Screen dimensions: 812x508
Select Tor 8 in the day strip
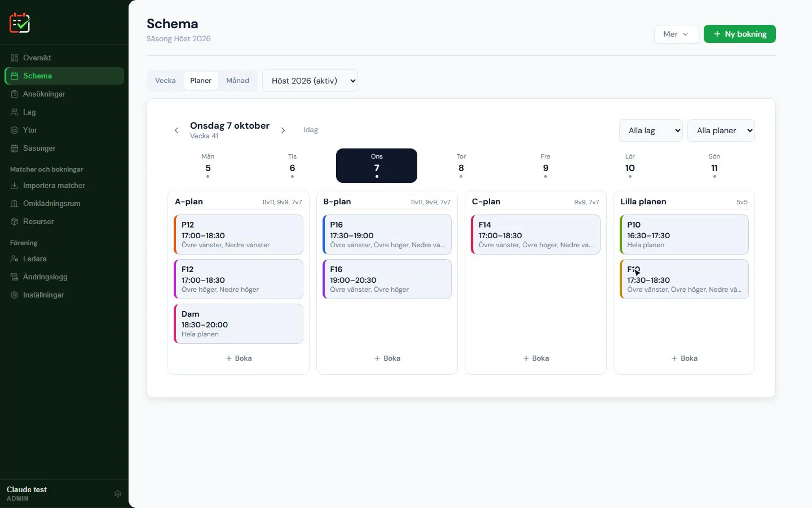(461, 165)
